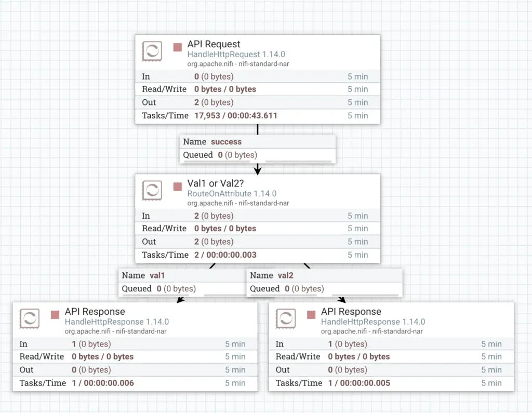The image size is (532, 413).
Task: Click the Read/Write row of API Request
Action: point(257,89)
